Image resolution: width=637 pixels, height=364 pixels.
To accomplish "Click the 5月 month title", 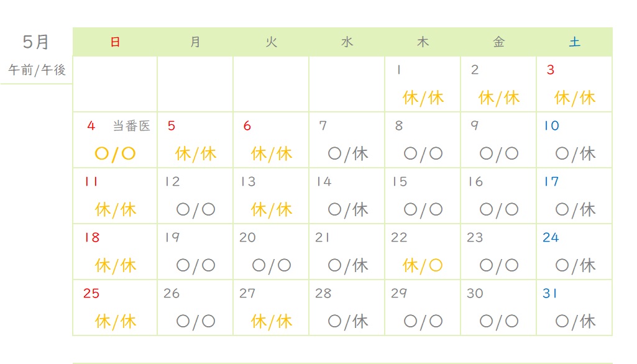I will coord(36,42).
